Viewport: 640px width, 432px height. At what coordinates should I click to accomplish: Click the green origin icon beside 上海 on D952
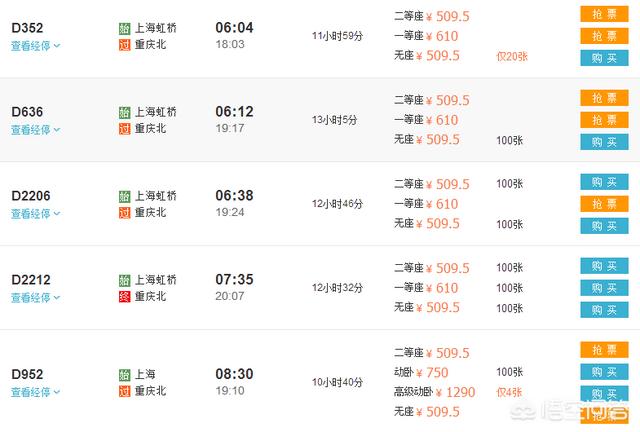click(124, 375)
